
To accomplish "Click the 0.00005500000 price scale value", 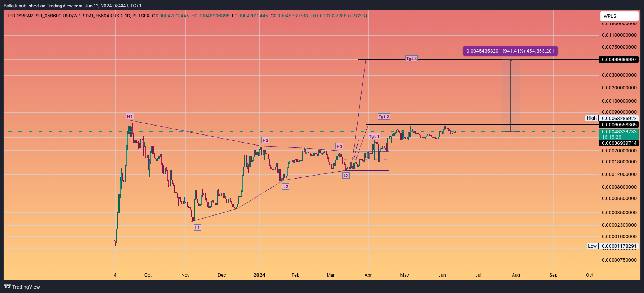I will (619, 199).
